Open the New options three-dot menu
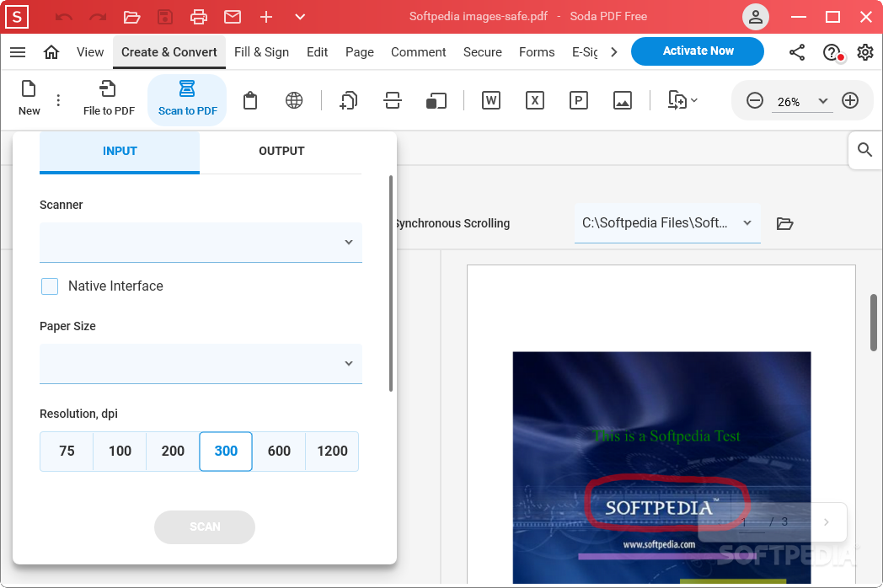The height and width of the screenshot is (588, 883). click(x=59, y=100)
